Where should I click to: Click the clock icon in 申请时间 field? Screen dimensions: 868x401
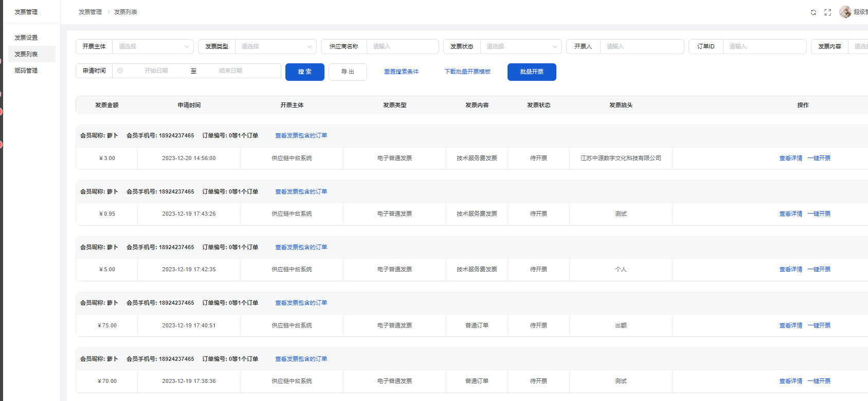(120, 71)
